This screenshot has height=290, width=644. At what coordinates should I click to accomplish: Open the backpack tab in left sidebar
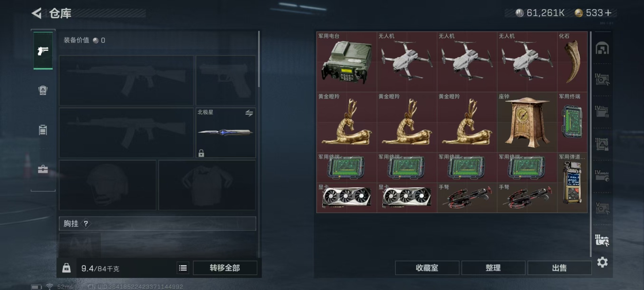[x=43, y=90]
